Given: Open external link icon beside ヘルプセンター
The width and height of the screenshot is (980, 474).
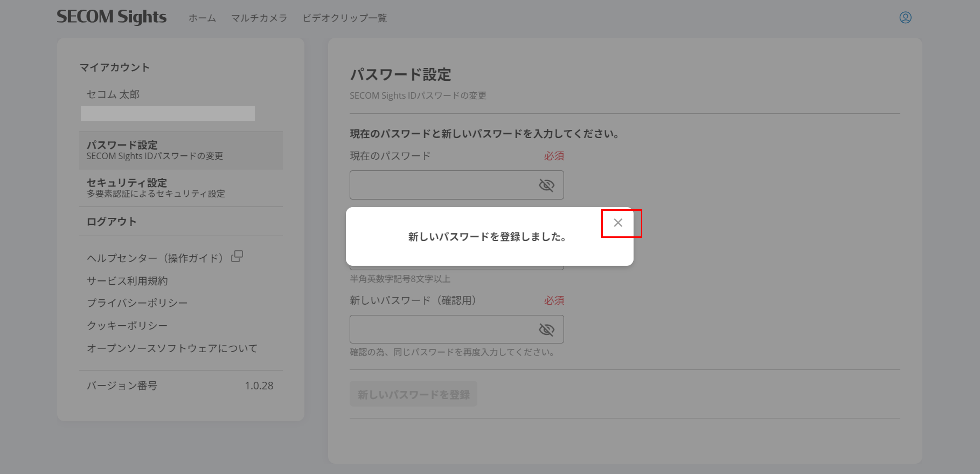Looking at the screenshot, I should [237, 256].
